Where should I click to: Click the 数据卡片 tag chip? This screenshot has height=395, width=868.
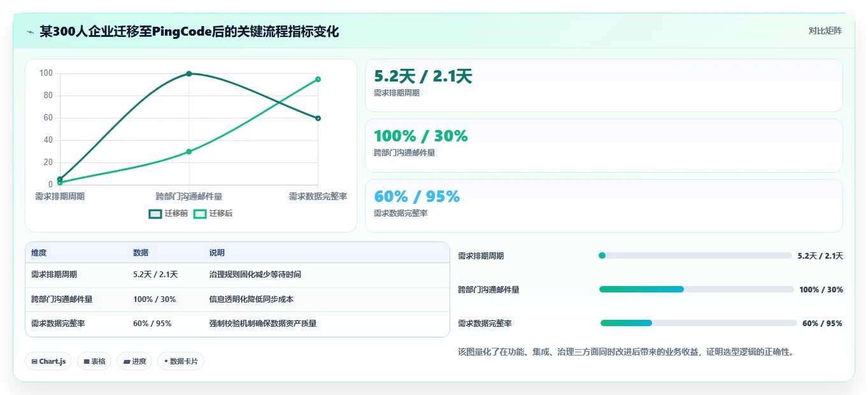tap(181, 361)
